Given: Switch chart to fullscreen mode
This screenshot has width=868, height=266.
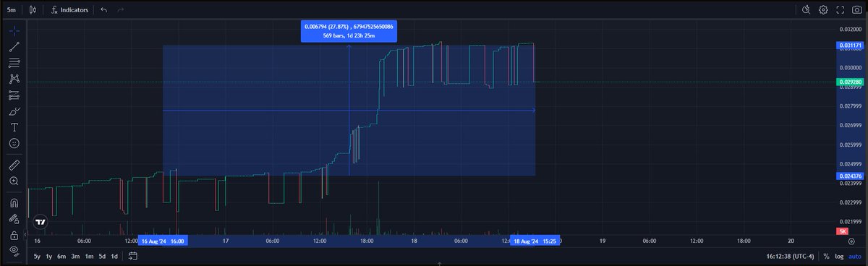Looking at the screenshot, I should coord(841,10).
